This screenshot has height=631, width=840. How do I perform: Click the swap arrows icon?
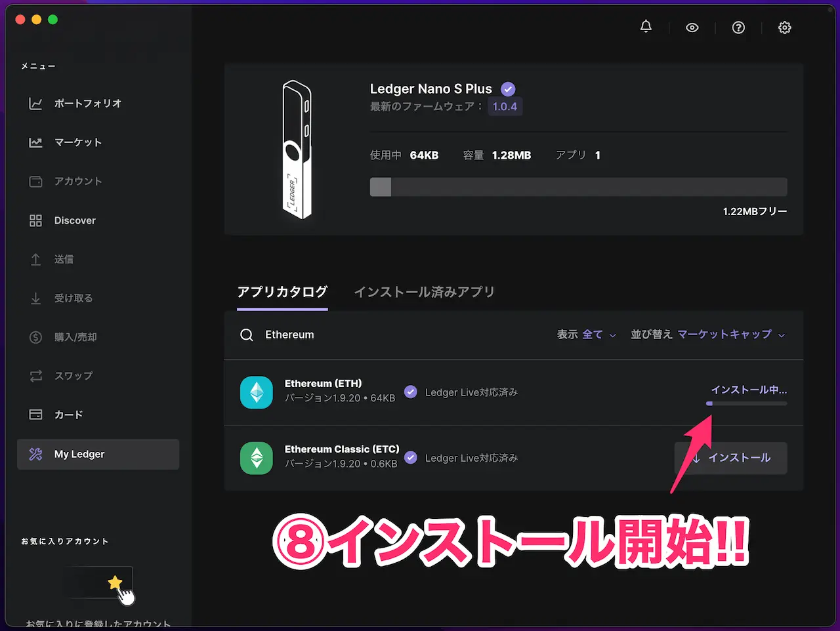35,376
